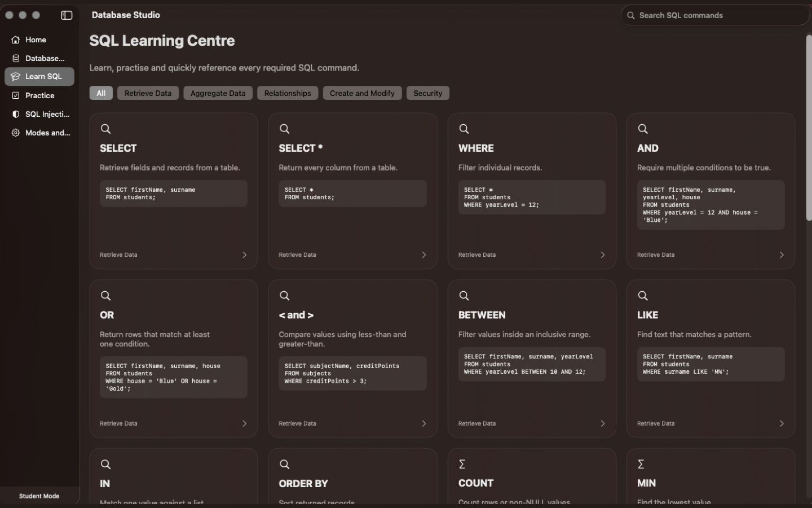The image size is (812, 508).
Task: Open Database page from the sidebar
Action: 39,58
